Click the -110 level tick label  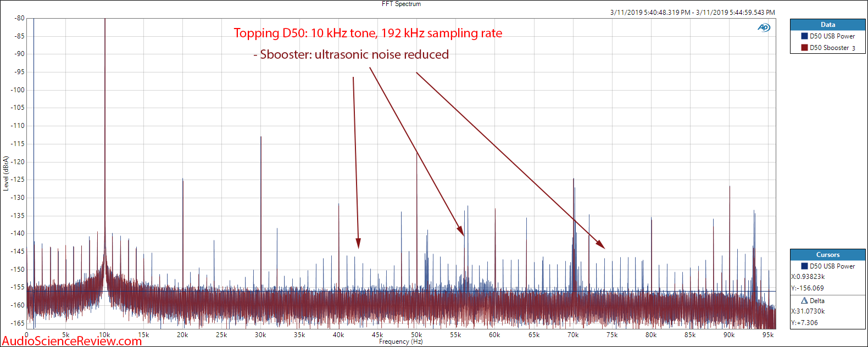tap(18, 126)
